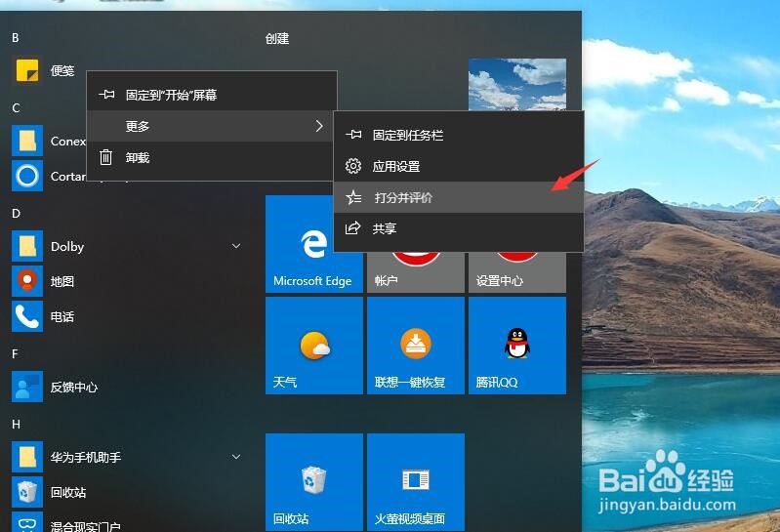This screenshot has height=532, width=780.
Task: Click the Dolby folder icon
Action: click(27, 246)
